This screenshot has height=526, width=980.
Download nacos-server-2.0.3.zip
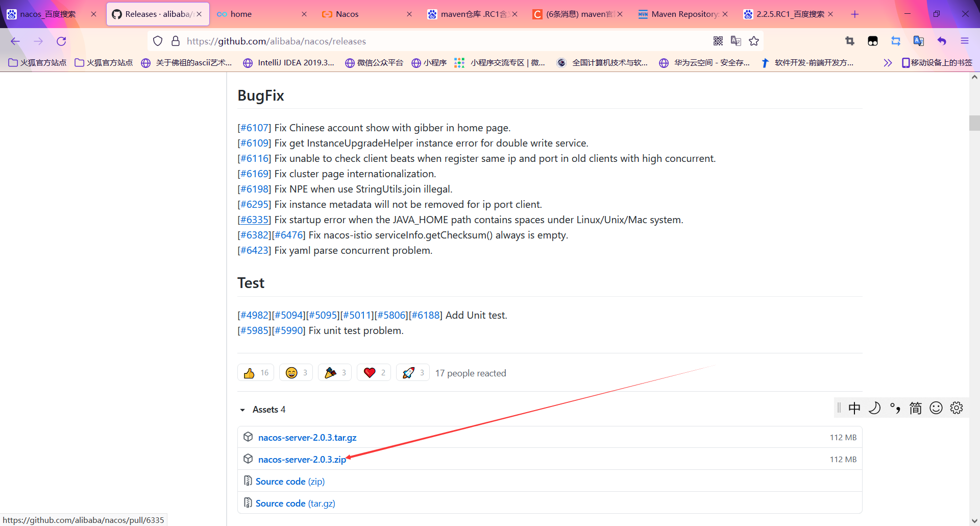tap(302, 460)
